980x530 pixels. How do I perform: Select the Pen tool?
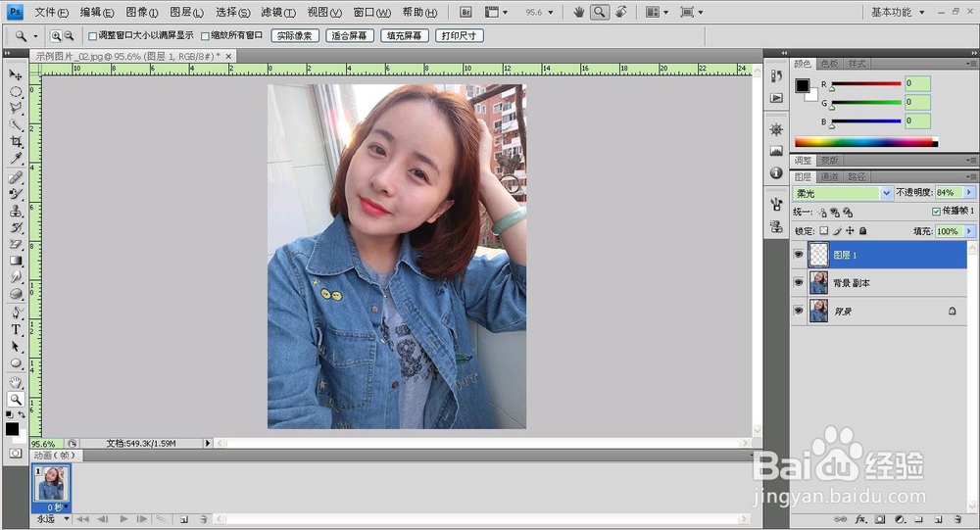(x=16, y=313)
